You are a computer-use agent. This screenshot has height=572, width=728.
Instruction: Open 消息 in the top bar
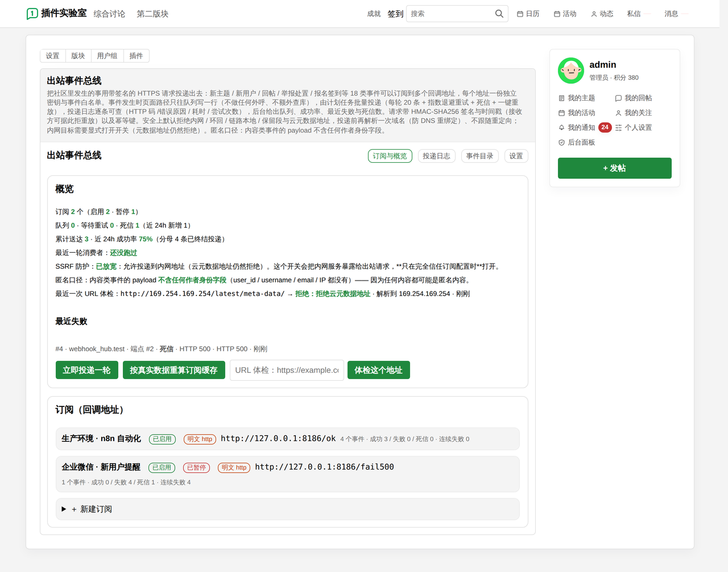tap(671, 14)
